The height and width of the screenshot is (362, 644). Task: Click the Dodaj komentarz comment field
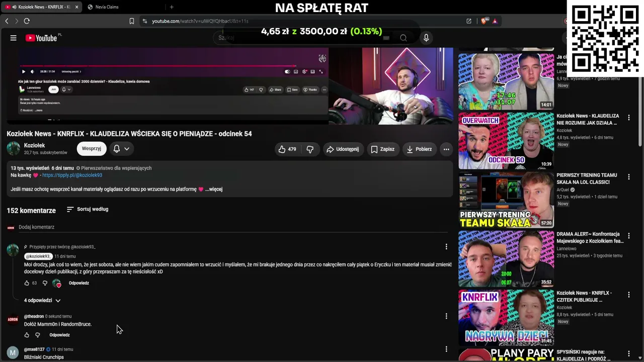(x=233, y=227)
